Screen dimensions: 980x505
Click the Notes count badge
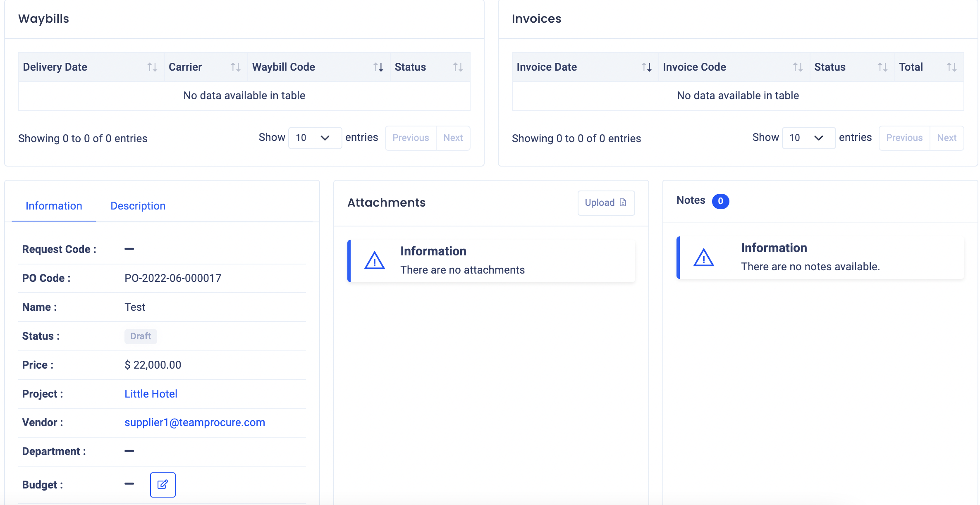pos(720,201)
